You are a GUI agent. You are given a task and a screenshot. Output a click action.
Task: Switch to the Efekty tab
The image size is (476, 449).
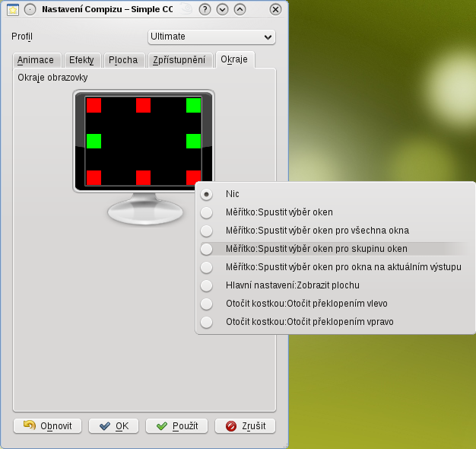[x=81, y=60]
